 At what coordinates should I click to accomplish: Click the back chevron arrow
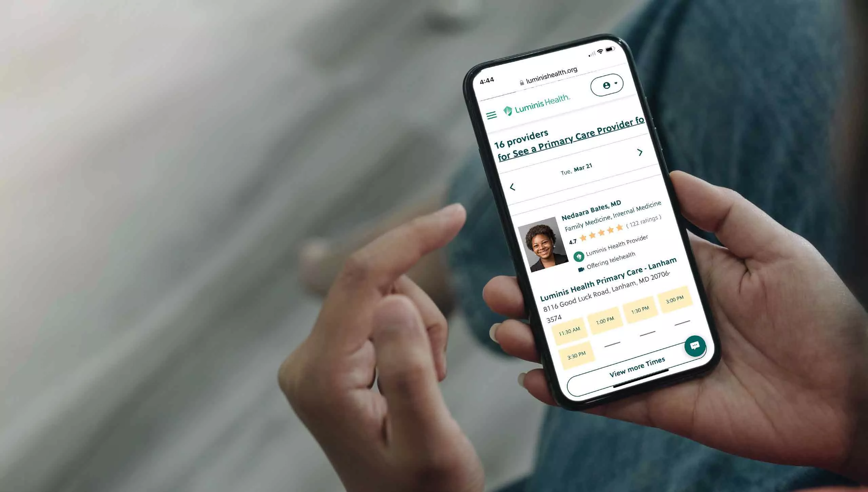click(512, 186)
